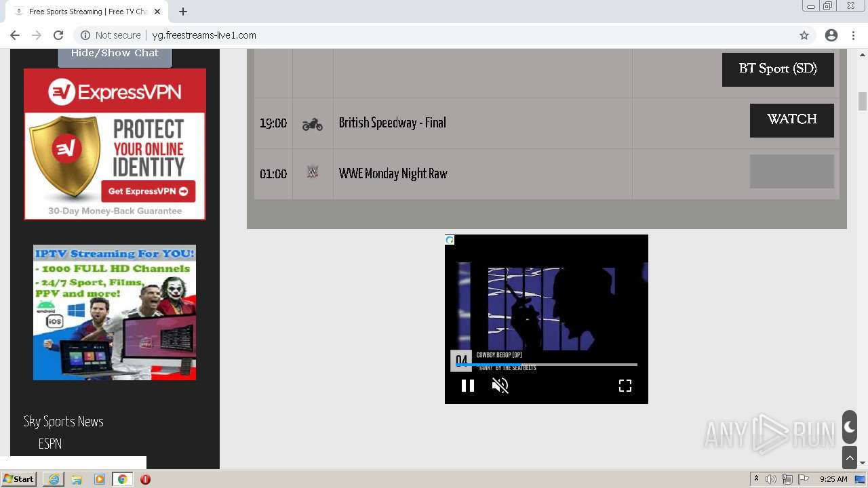Click the scroll-to-top arrow button
Viewport: 868px width, 488px height.
[850, 457]
